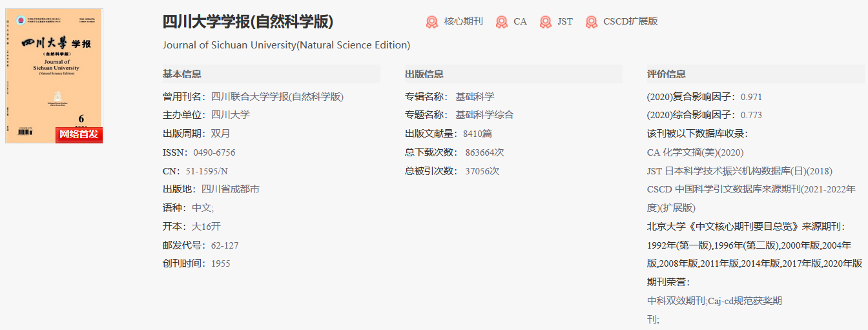Select the 总被引次数 value 37056次

[x=482, y=171]
